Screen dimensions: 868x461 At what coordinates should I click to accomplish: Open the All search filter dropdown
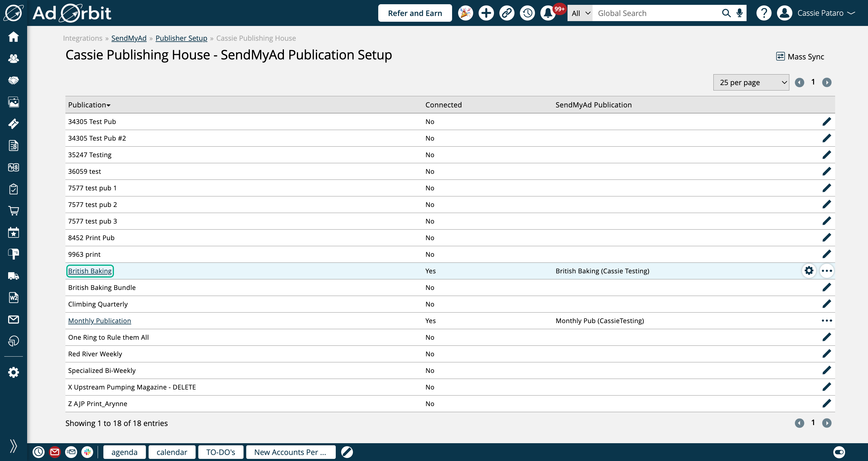pyautogui.click(x=580, y=13)
